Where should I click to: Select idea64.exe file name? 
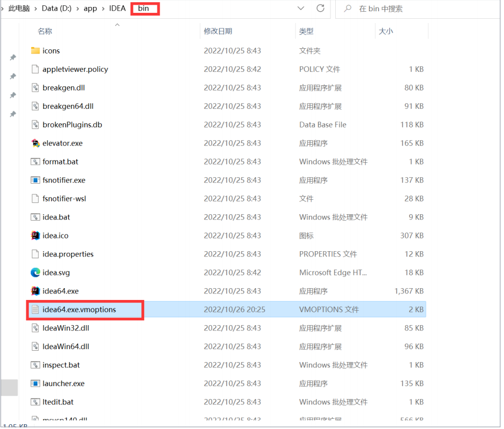(x=61, y=291)
